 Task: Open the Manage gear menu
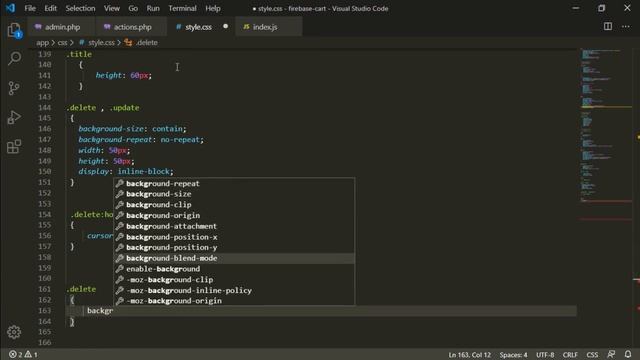click(x=14, y=332)
